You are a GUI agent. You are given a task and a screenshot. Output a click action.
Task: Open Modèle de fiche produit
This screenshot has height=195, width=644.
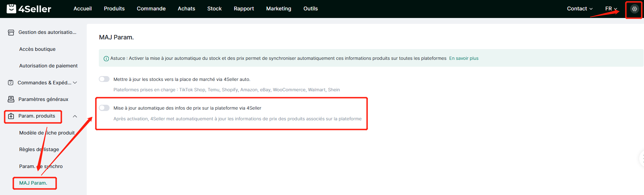coord(47,133)
